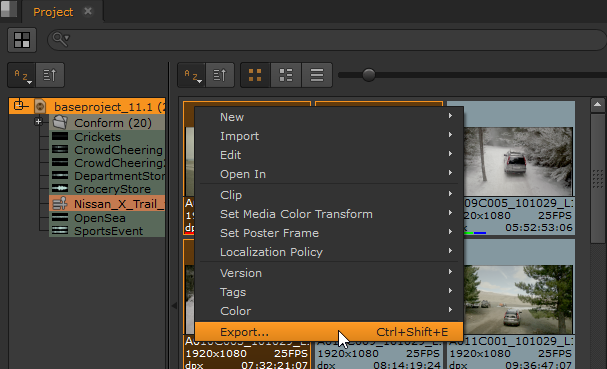Toggle sort order in the tree panel
The width and height of the screenshot is (607, 369).
50,75
